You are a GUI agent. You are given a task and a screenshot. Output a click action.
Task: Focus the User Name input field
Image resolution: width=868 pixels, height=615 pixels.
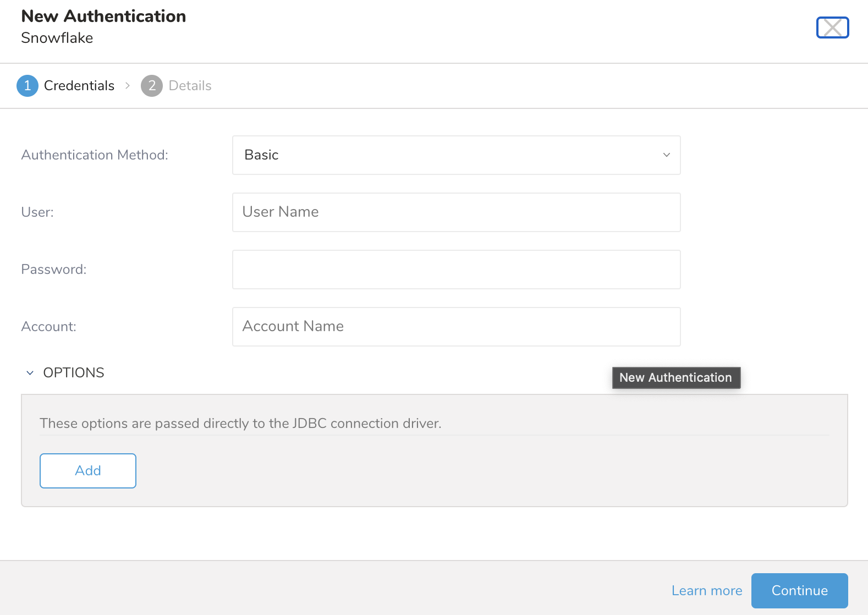(456, 212)
